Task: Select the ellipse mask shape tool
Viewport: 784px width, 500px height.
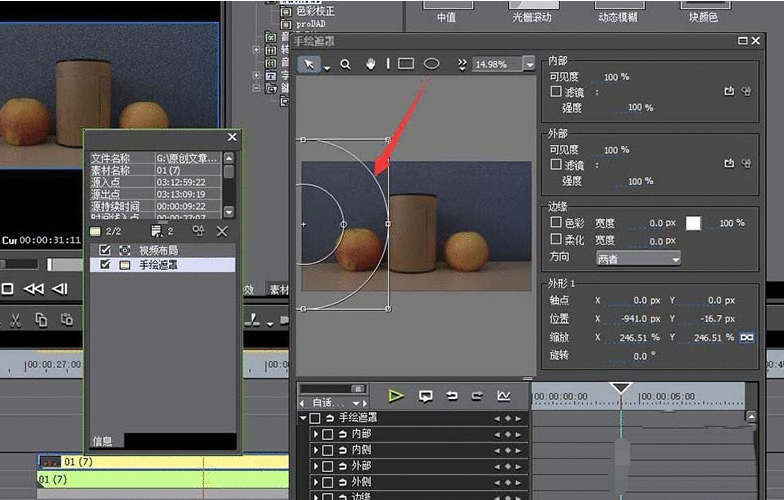Action: pyautogui.click(x=432, y=64)
